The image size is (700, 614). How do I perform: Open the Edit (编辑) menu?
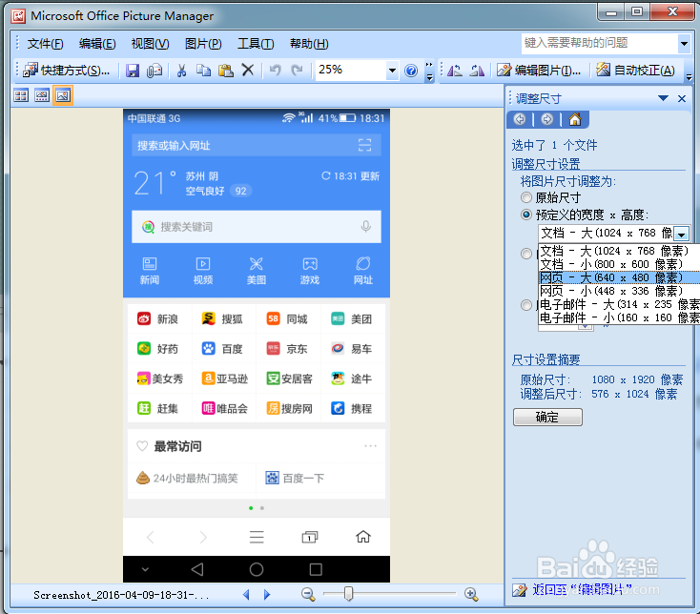97,44
